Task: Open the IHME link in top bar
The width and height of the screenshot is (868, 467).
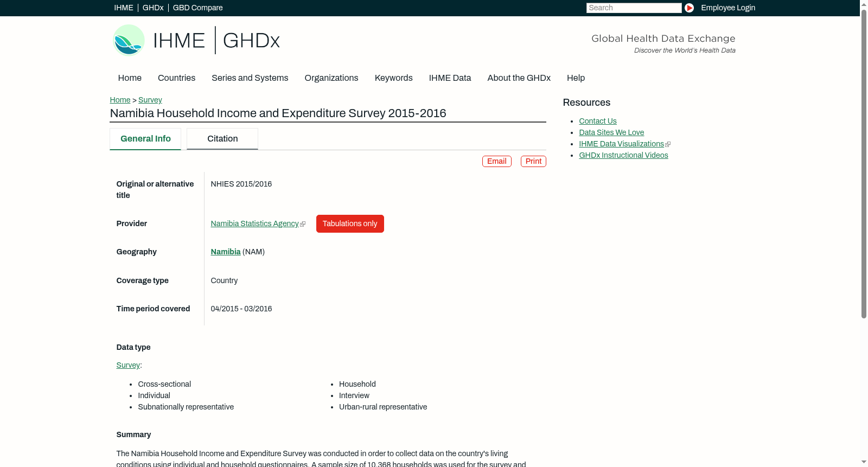Action: pyautogui.click(x=124, y=8)
